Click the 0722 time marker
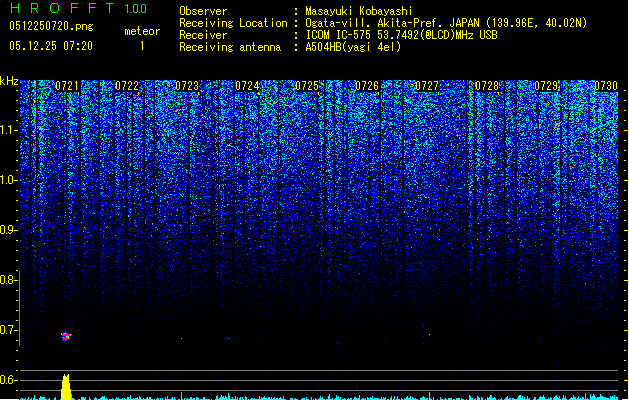The width and height of the screenshot is (629, 400). pos(127,86)
